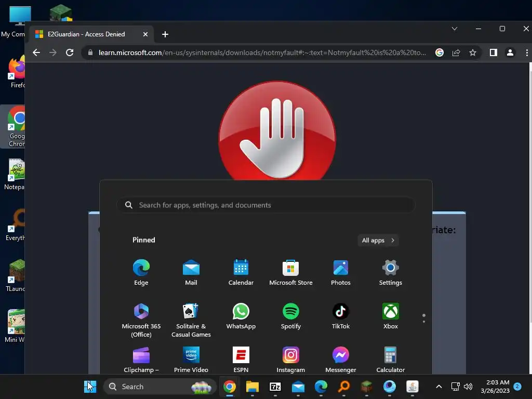Launch the Photos app
Viewport: 532px width, 399px height.
pos(341,273)
